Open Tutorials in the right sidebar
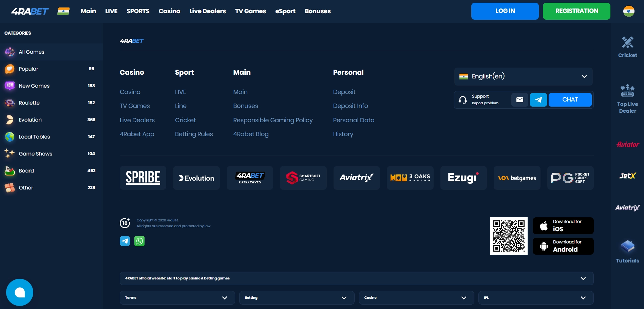This screenshot has height=309, width=644. pos(627,252)
